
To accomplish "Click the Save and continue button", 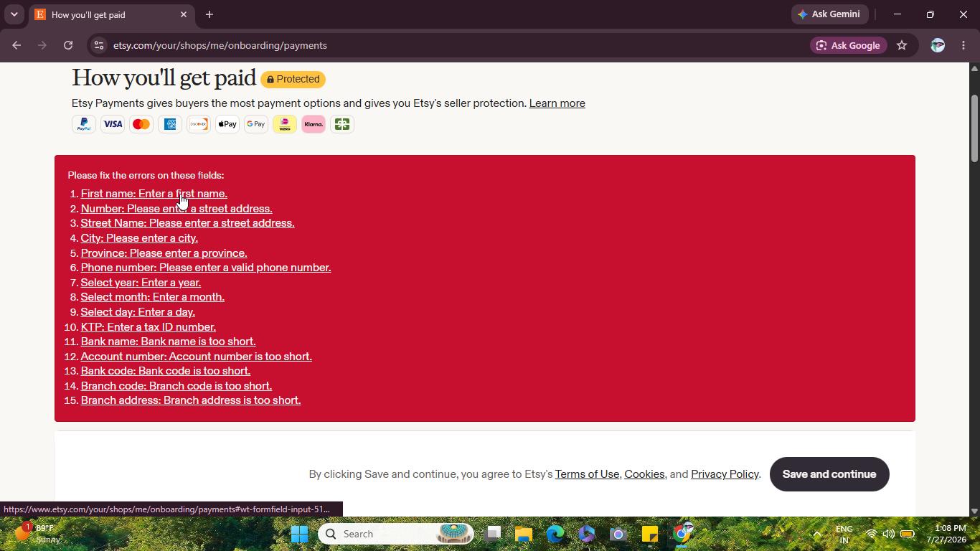I will pos(829,474).
